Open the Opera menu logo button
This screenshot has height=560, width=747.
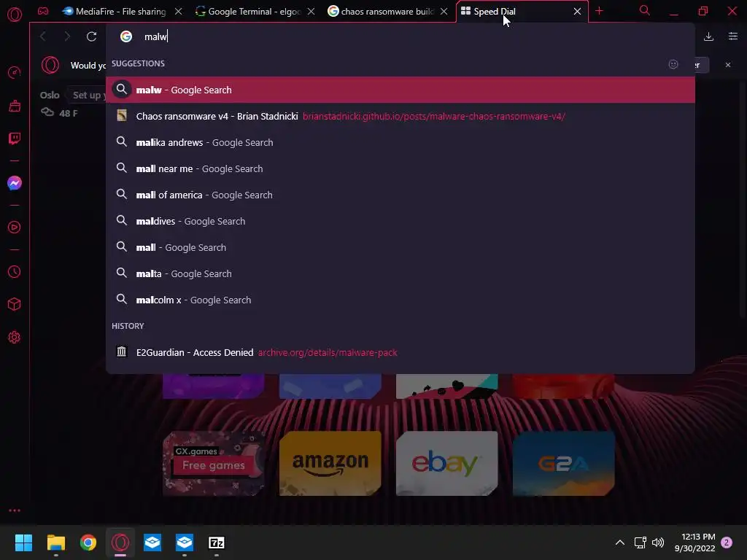pyautogui.click(x=15, y=15)
